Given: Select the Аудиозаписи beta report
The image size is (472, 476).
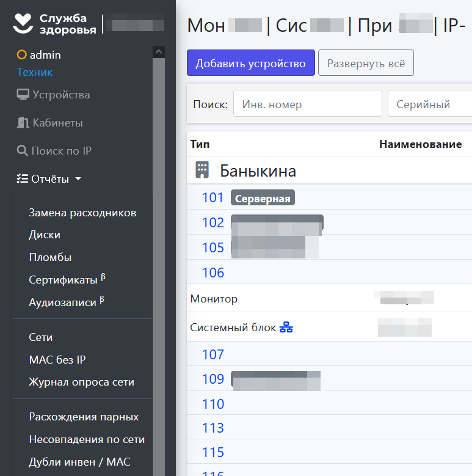Looking at the screenshot, I should click(67, 301).
